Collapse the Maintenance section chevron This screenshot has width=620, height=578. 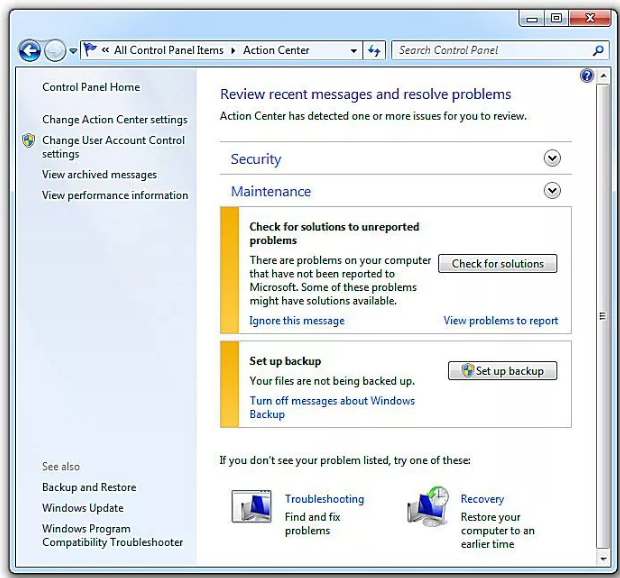(x=552, y=191)
